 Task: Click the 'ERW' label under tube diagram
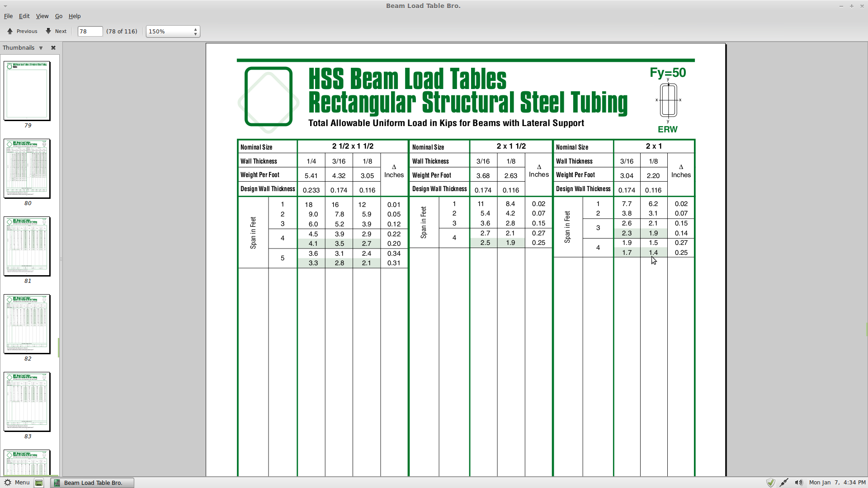668,129
